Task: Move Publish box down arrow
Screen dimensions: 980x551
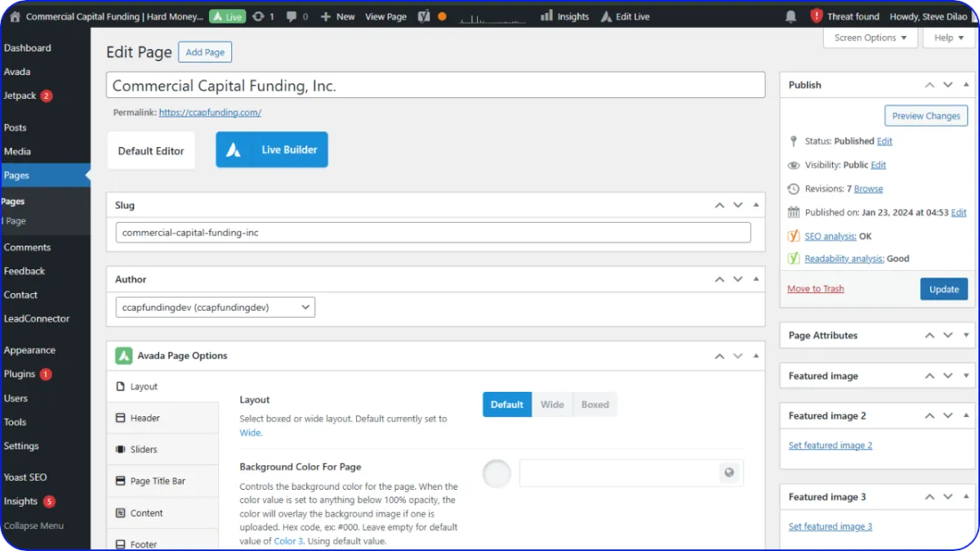Action: point(948,85)
